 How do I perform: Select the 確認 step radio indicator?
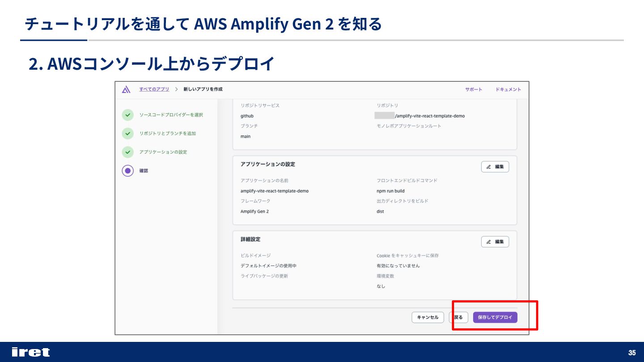[128, 171]
